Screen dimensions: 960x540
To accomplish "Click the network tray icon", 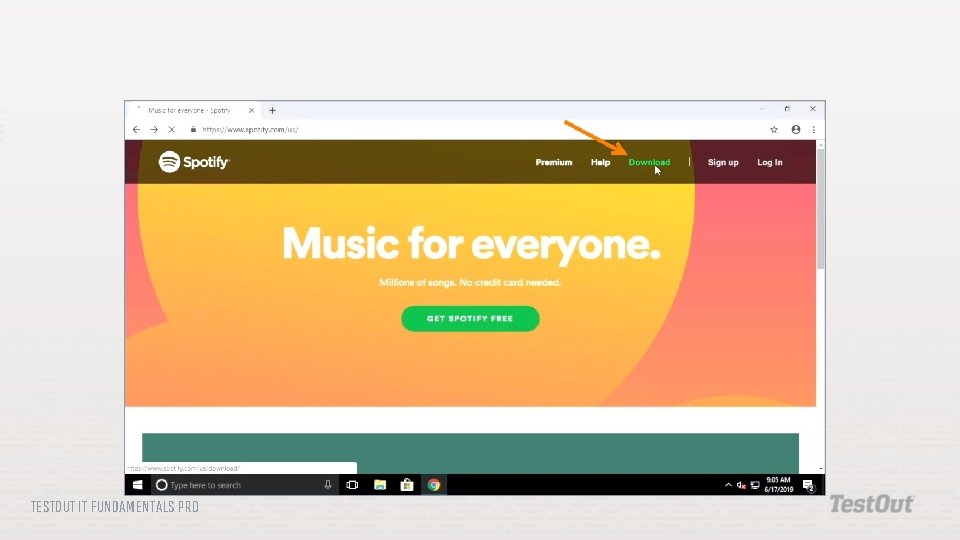I will click(755, 485).
